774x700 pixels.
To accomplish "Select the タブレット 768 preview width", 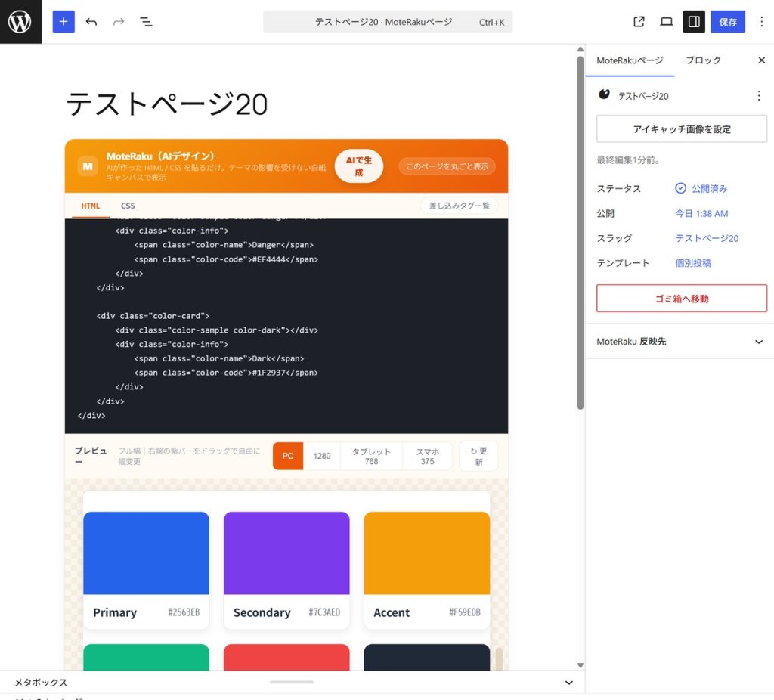I will click(371, 456).
